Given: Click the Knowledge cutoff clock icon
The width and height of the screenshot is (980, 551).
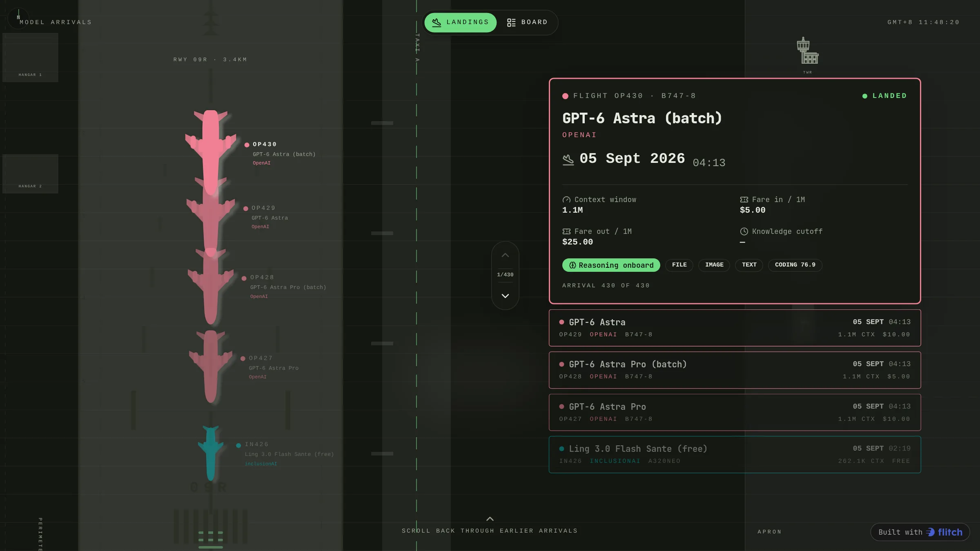Looking at the screenshot, I should [x=744, y=231].
